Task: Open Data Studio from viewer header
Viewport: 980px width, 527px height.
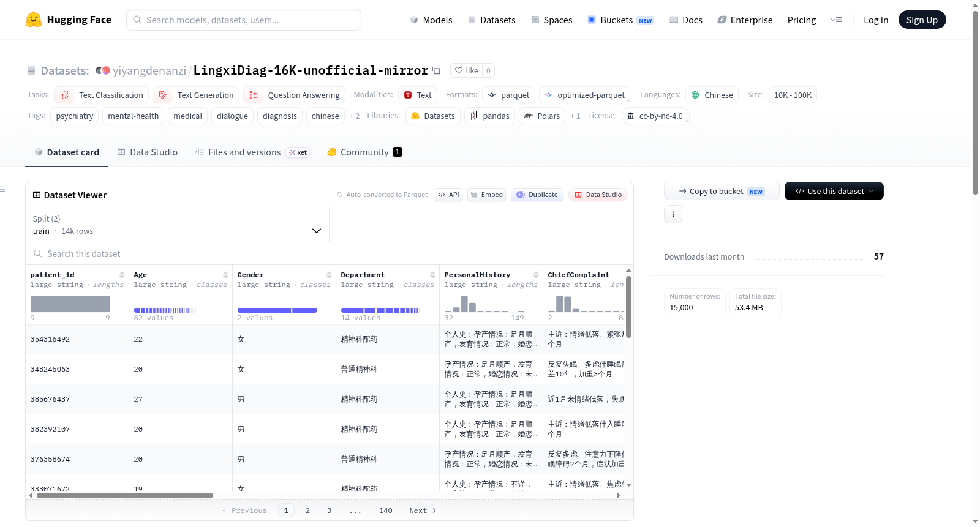Action: click(598, 195)
